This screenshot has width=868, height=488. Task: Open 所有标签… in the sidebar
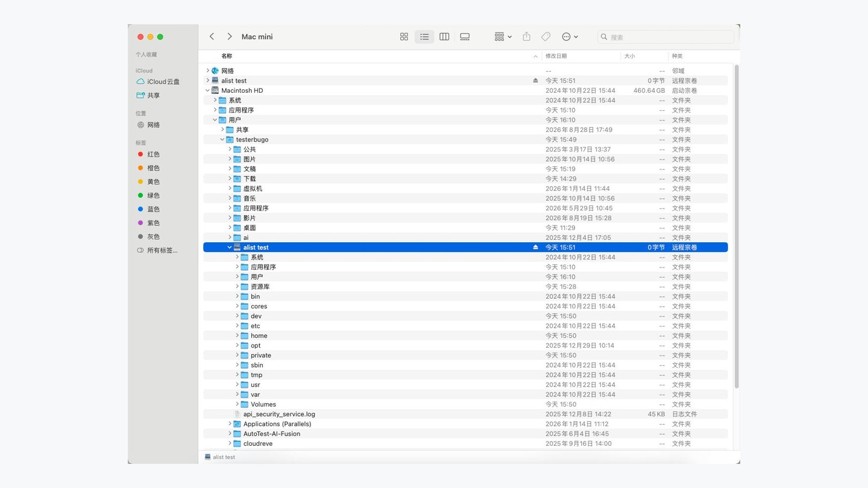click(157, 251)
